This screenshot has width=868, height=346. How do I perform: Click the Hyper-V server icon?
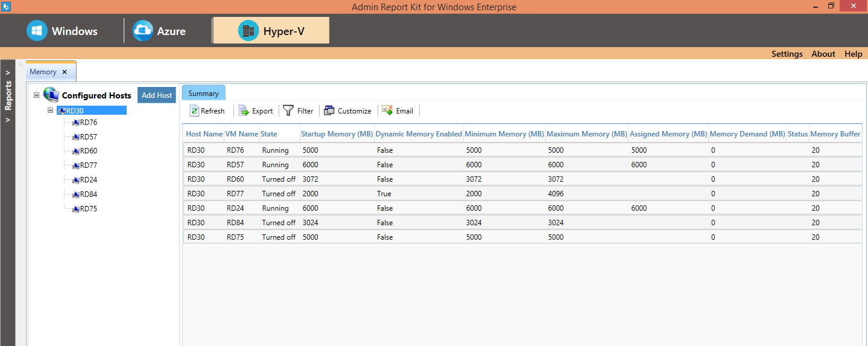[249, 31]
